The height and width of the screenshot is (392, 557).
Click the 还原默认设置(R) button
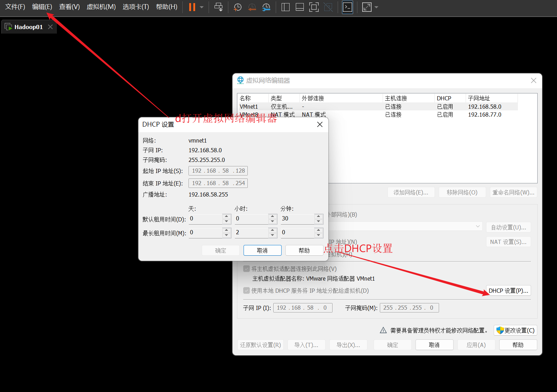point(261,345)
